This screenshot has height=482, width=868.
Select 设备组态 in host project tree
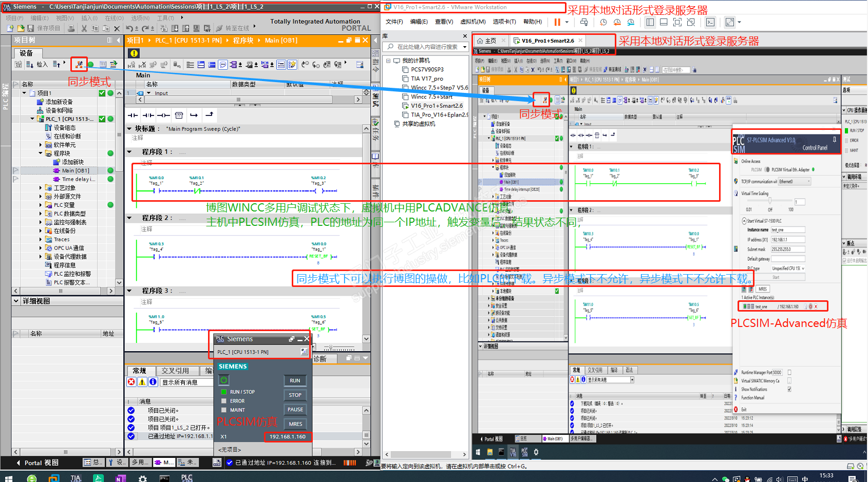click(x=65, y=127)
